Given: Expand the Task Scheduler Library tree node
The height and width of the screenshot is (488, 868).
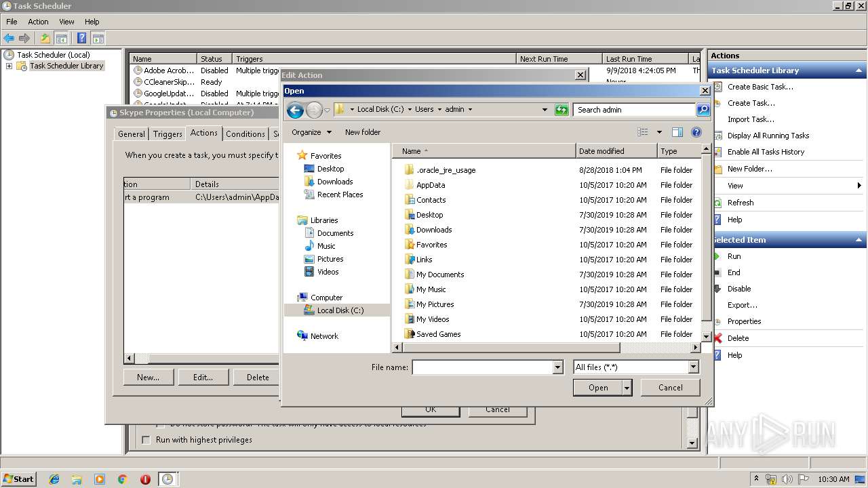Looking at the screenshot, I should tap(9, 66).
